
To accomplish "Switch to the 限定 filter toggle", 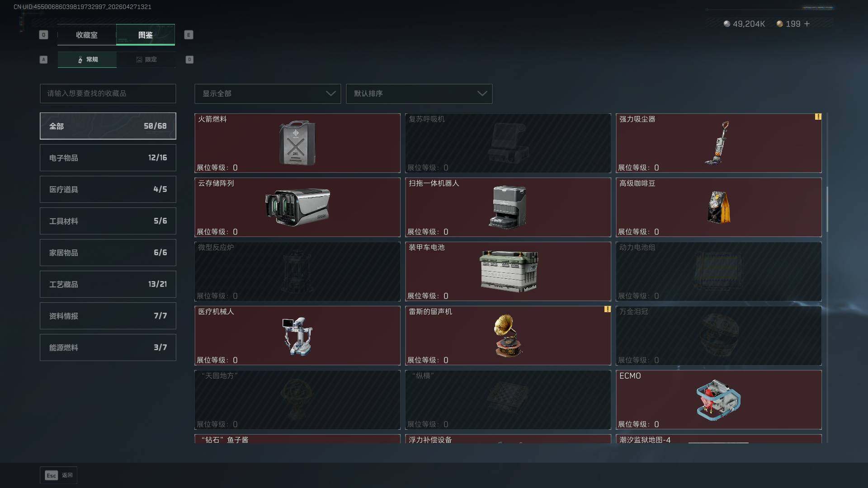I will (146, 60).
